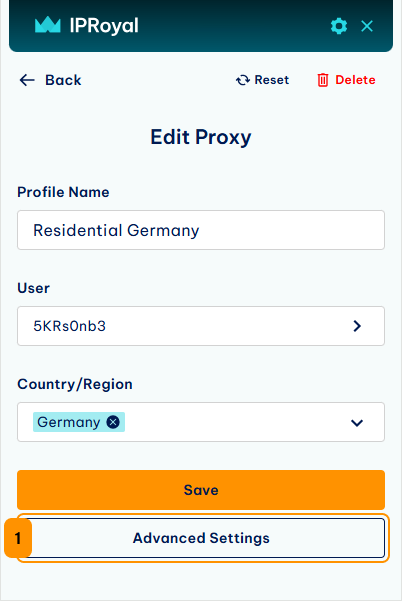
Task: Select the 5KRs0nb3 user entry
Action: (x=201, y=326)
